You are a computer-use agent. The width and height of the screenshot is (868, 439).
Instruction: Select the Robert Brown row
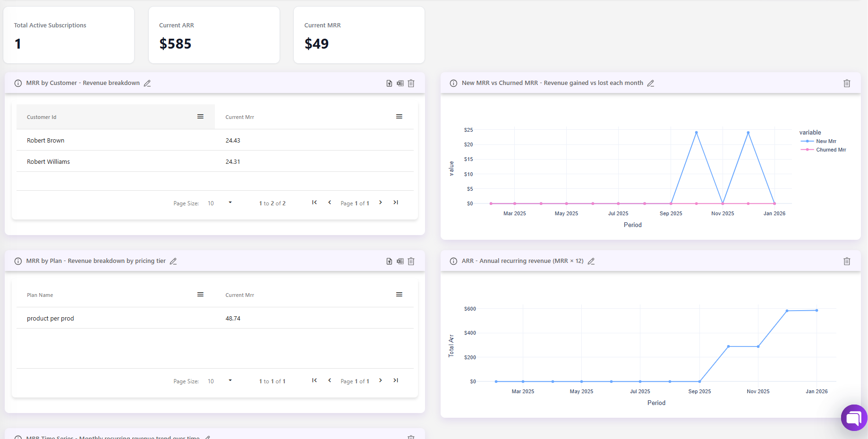coord(215,140)
